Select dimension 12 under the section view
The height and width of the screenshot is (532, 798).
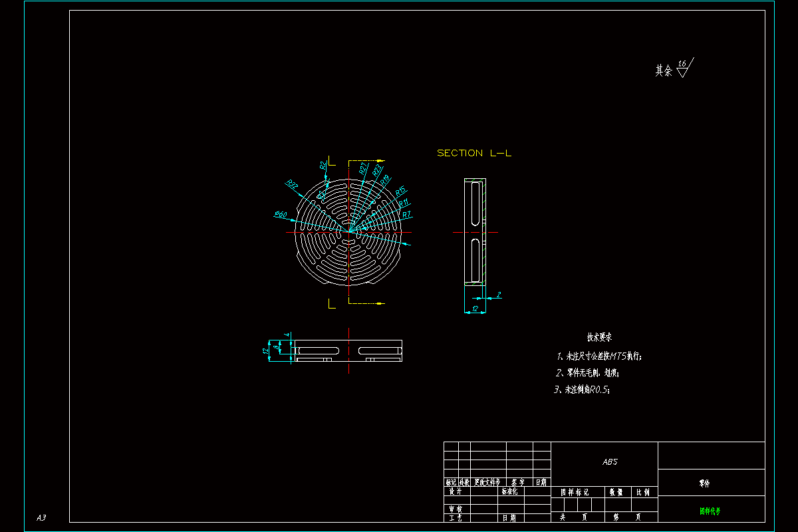coord(475,309)
